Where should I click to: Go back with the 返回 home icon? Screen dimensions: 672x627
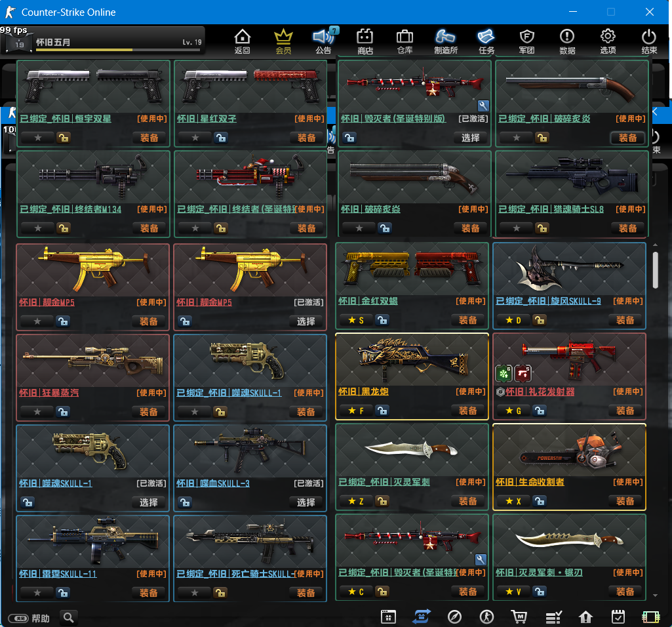pos(242,41)
